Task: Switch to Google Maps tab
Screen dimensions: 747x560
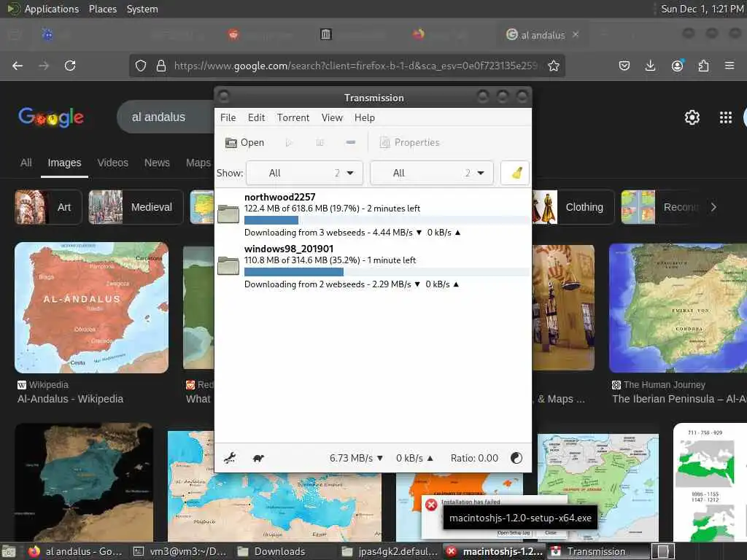Action: pos(198,163)
